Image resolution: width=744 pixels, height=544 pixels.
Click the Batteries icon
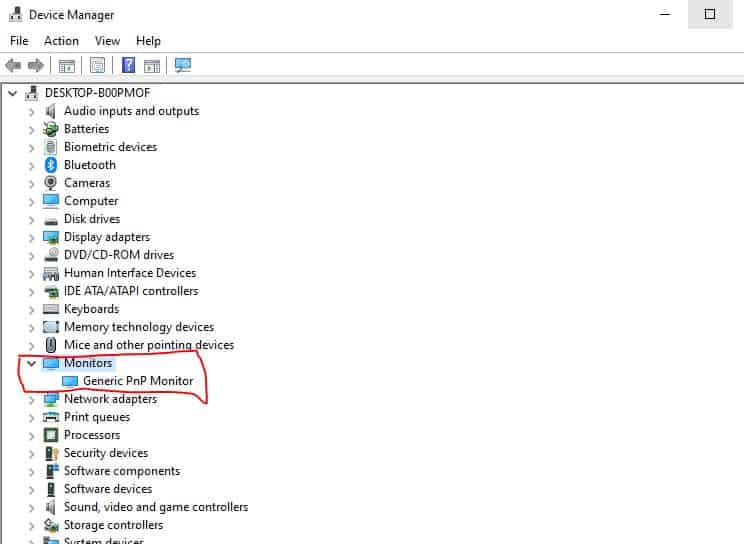tap(51, 129)
